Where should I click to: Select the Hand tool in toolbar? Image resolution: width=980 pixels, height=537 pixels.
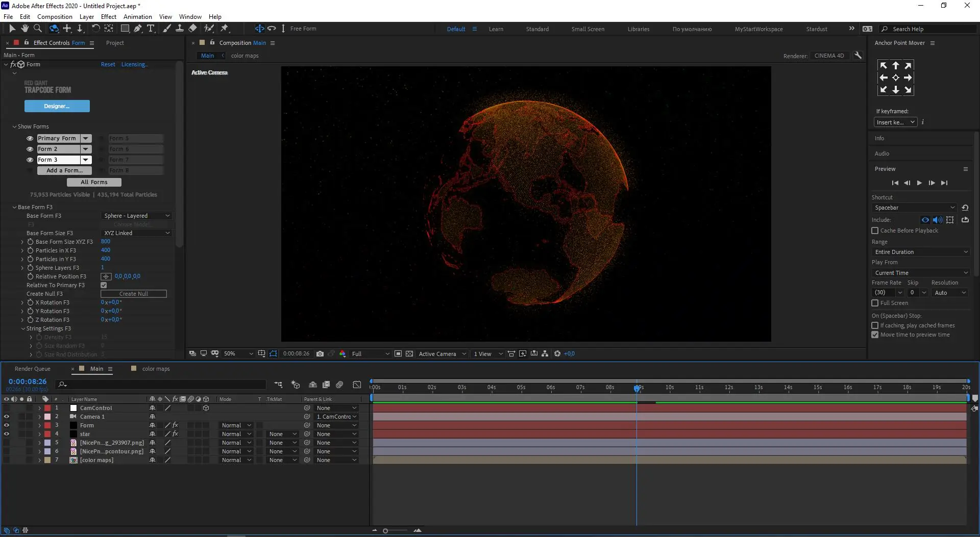[24, 29]
